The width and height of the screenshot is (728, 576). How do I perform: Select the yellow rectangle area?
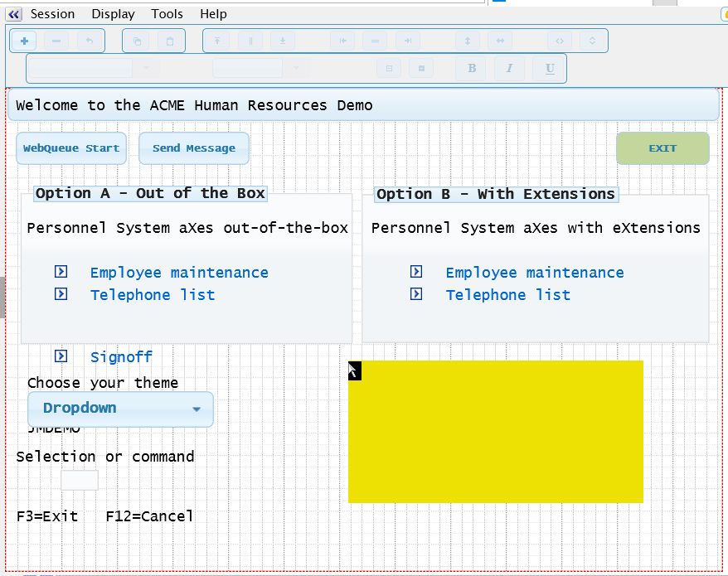click(x=496, y=432)
